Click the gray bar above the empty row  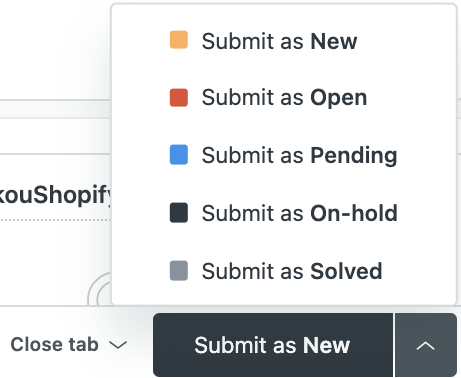pos(55,109)
